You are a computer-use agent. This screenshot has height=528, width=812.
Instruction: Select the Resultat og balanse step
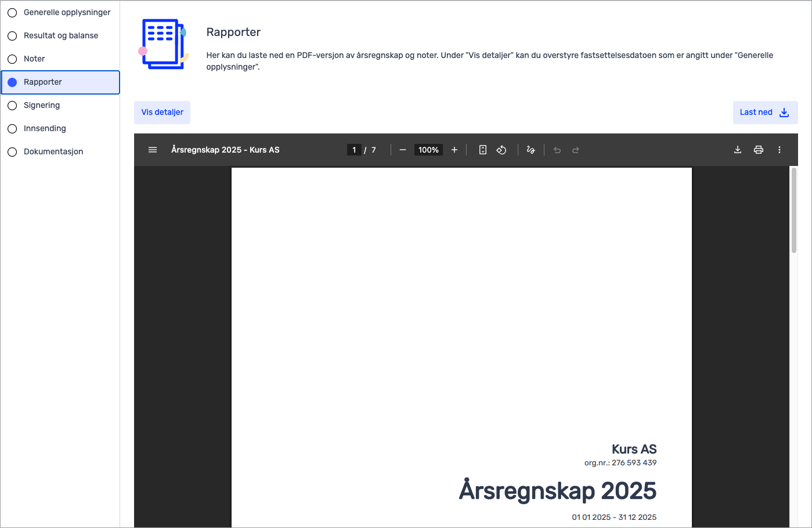[60, 35]
